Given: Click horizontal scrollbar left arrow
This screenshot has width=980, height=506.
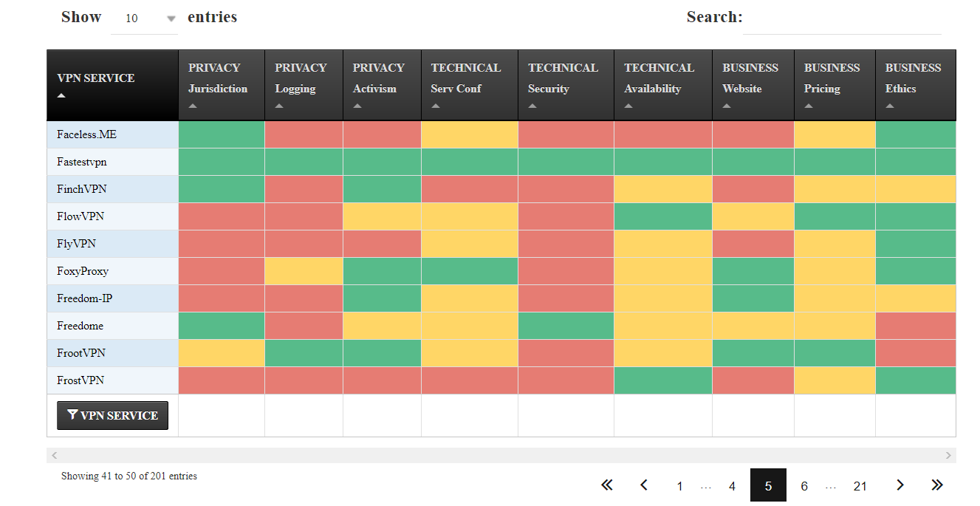Looking at the screenshot, I should (x=54, y=455).
